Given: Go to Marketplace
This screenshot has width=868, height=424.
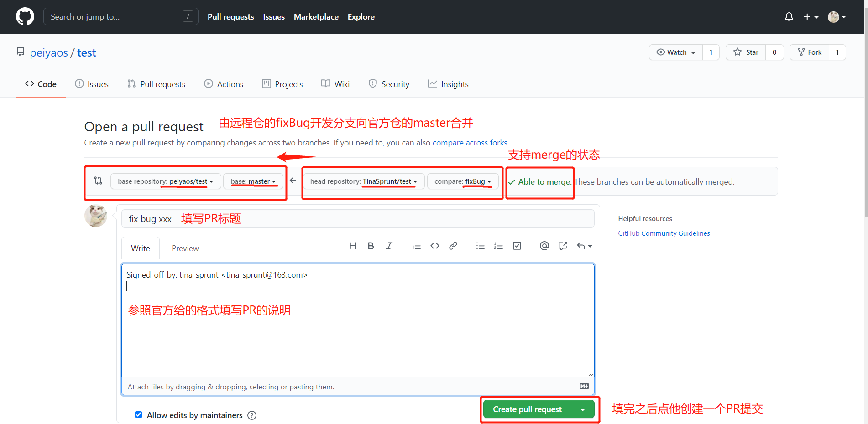Looking at the screenshot, I should coord(316,17).
